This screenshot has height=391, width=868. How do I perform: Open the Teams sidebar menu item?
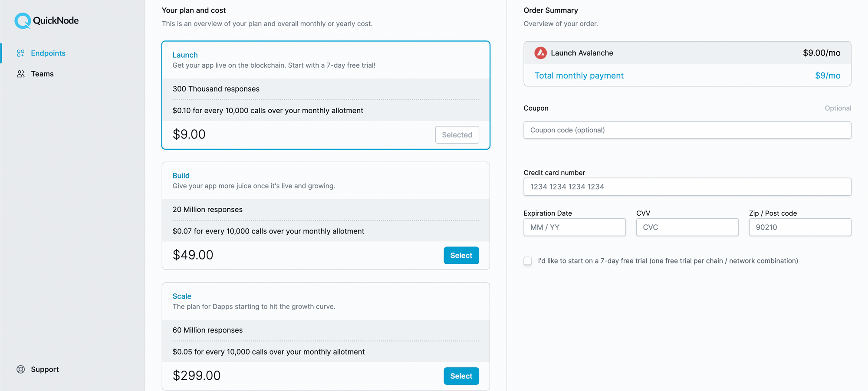(x=35, y=74)
